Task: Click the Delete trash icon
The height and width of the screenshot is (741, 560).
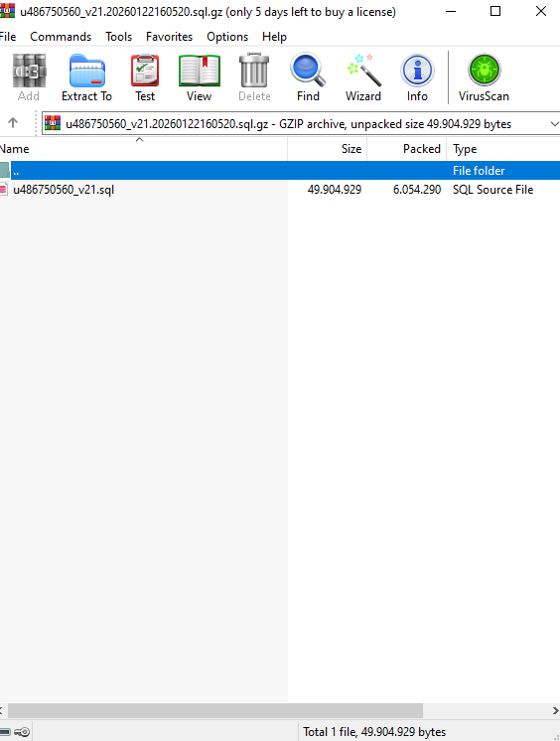Action: coord(254,77)
